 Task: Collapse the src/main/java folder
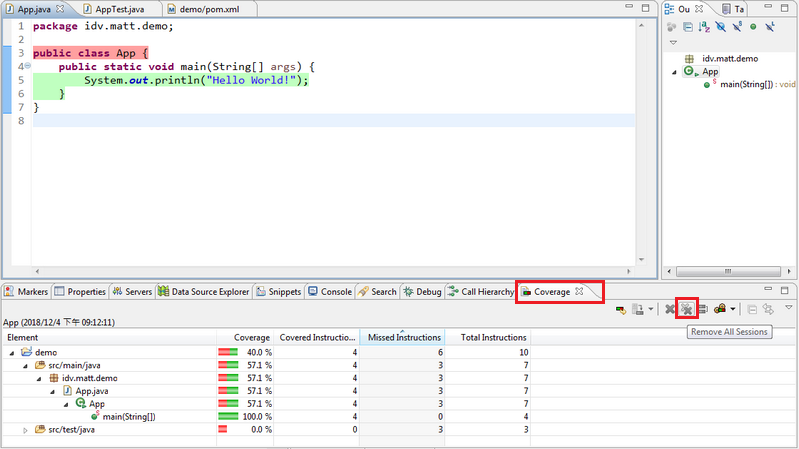(26, 365)
